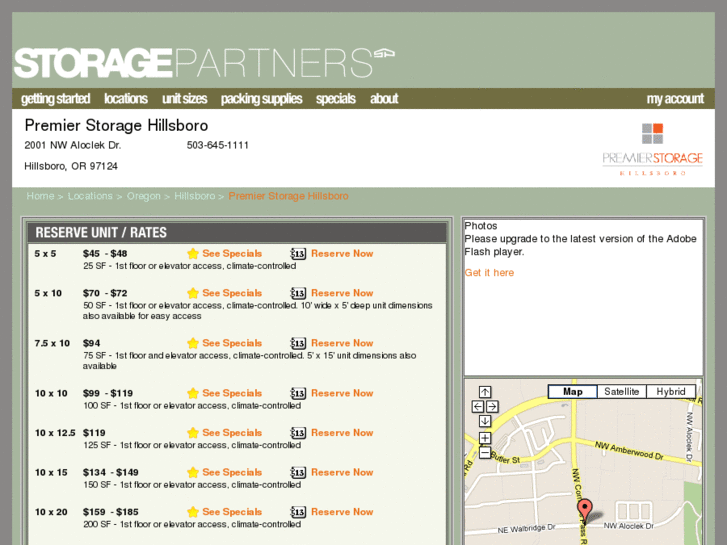Click the star icon in the 10 x 10 row
Viewport: 727px width, 545px height.
click(193, 393)
